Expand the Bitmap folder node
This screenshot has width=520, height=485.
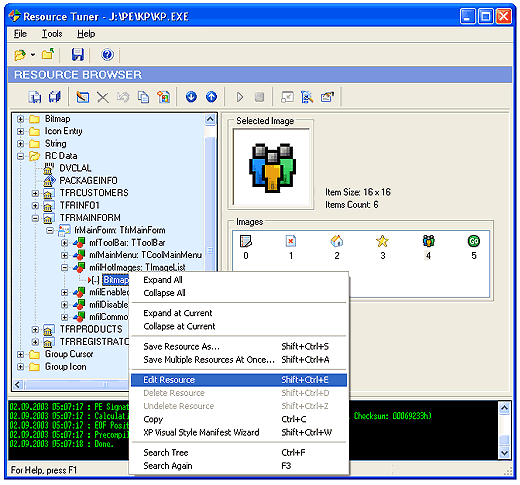[20, 119]
